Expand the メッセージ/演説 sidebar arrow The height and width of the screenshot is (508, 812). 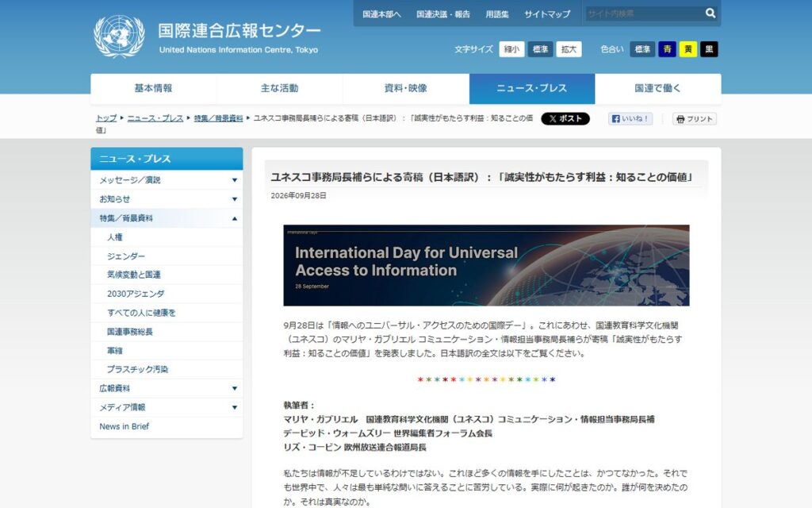pos(235,180)
